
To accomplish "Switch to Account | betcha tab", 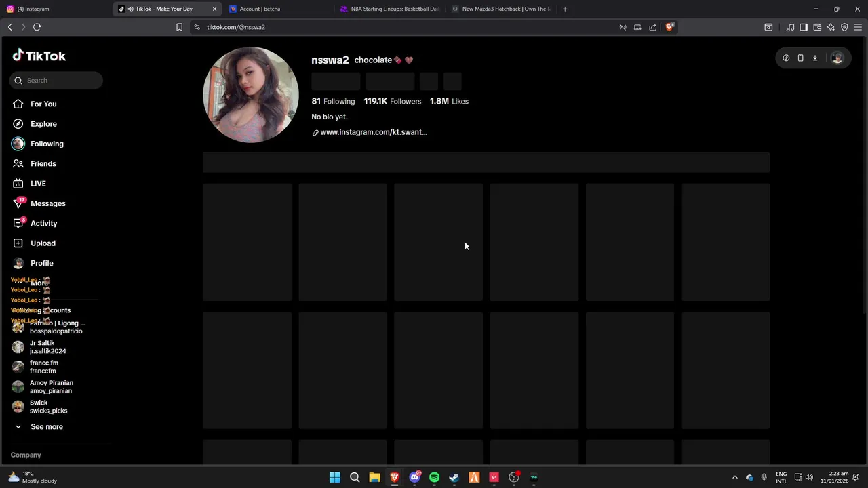I will click(278, 9).
